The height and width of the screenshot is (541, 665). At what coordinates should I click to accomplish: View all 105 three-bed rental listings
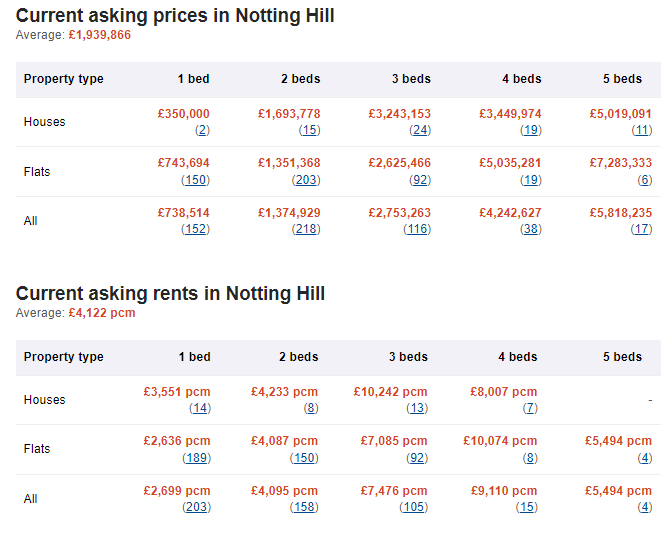pyautogui.click(x=413, y=507)
